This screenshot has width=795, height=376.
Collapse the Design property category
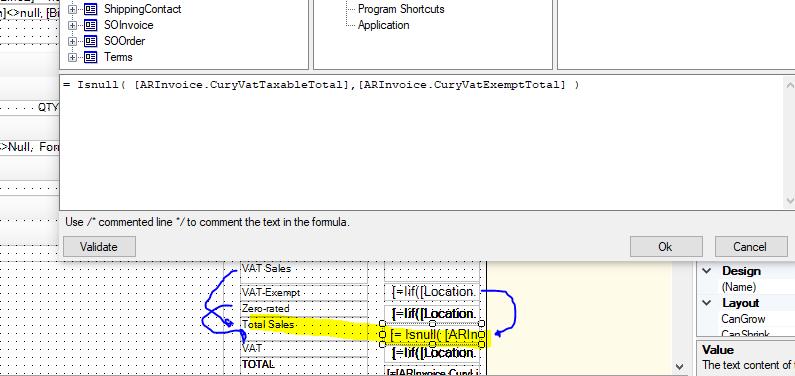click(707, 271)
